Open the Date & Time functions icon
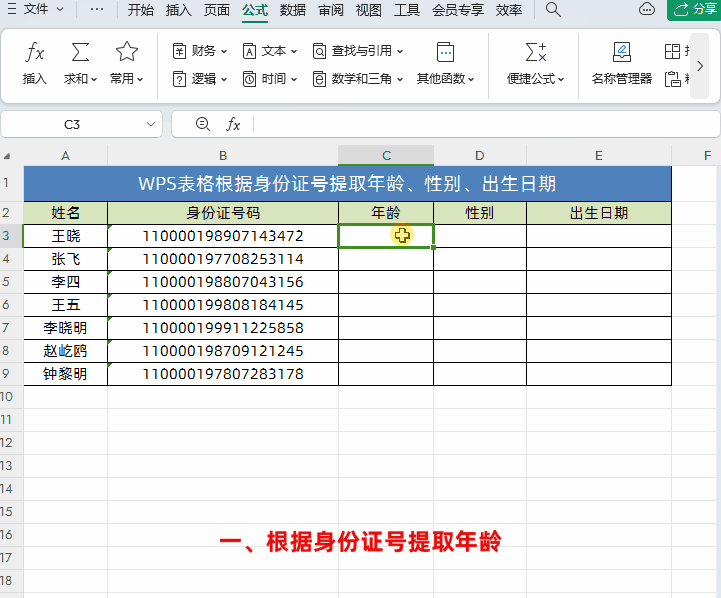721x598 pixels. point(249,79)
